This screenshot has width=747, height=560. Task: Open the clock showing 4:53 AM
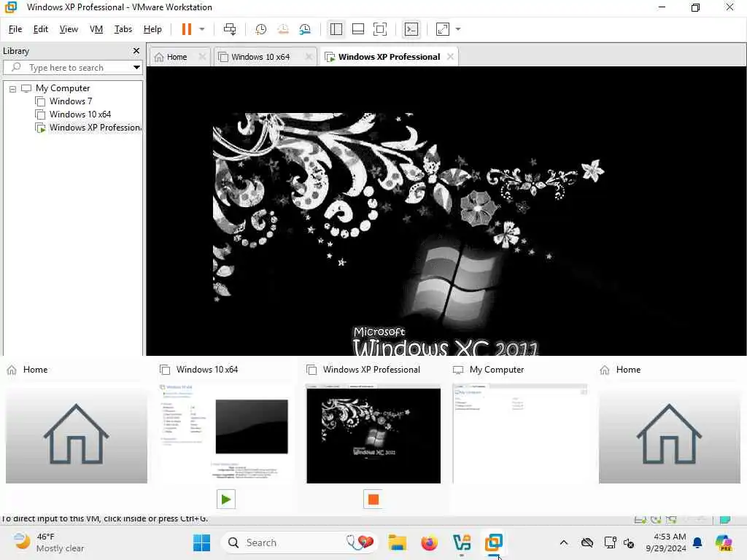click(x=665, y=542)
